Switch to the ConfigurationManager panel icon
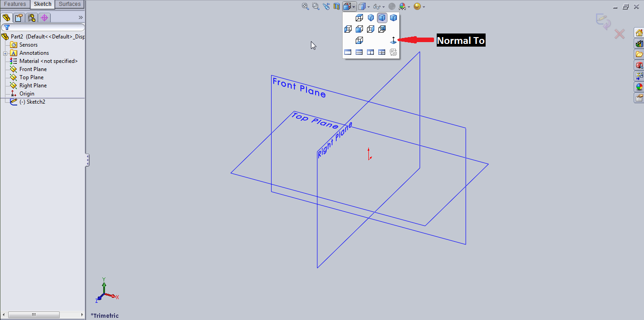Viewport: 644px width, 320px height. pos(31,17)
